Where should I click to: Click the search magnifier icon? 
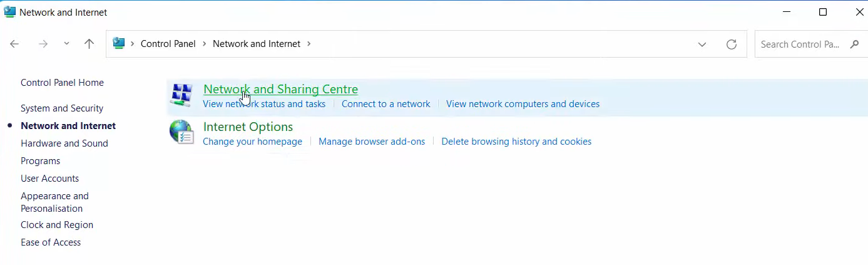(854, 44)
